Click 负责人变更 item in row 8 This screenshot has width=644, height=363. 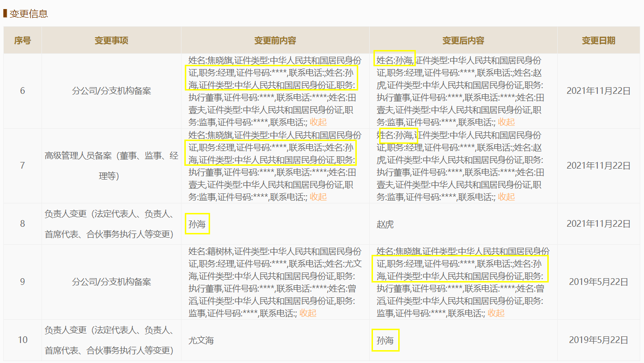[111, 223]
